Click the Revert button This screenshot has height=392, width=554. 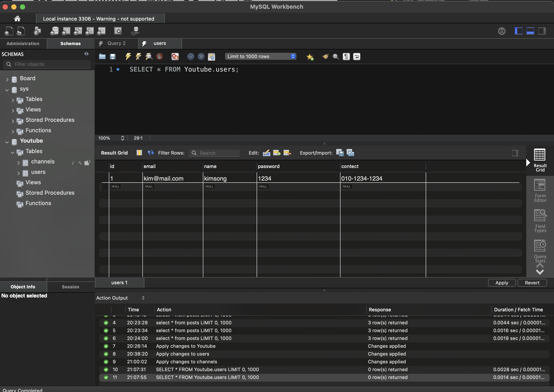pos(532,283)
